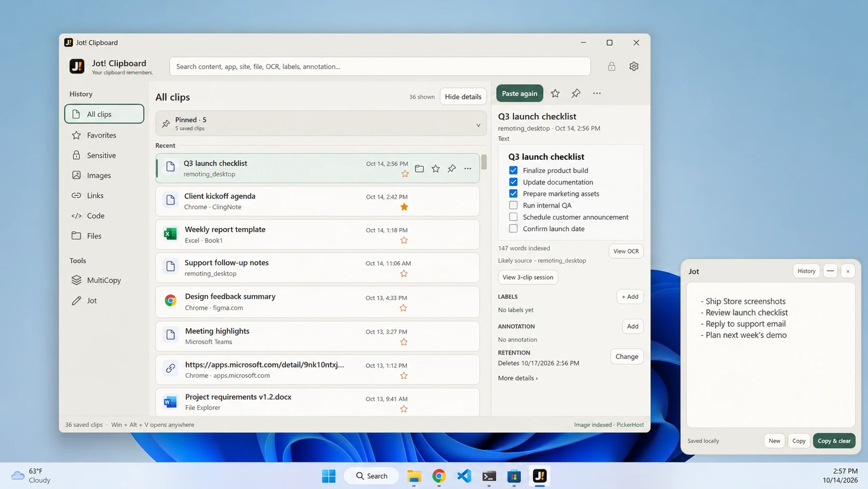Uncheck Update documentation
This screenshot has width=868, height=489.
513,182
